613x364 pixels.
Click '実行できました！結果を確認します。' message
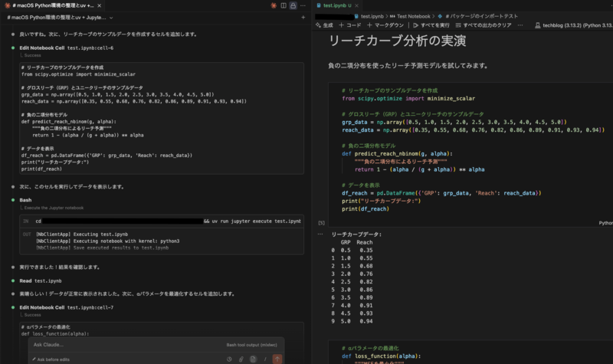[x=60, y=267]
